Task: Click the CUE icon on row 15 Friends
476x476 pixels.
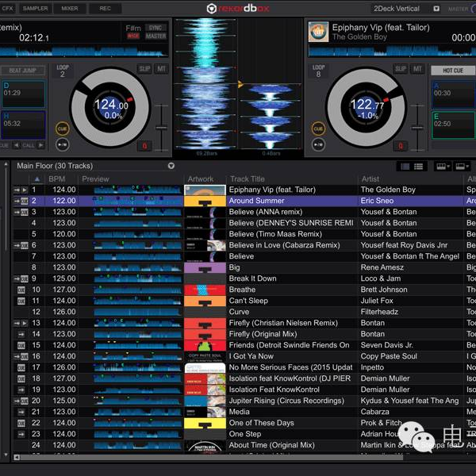Action: coord(21,345)
